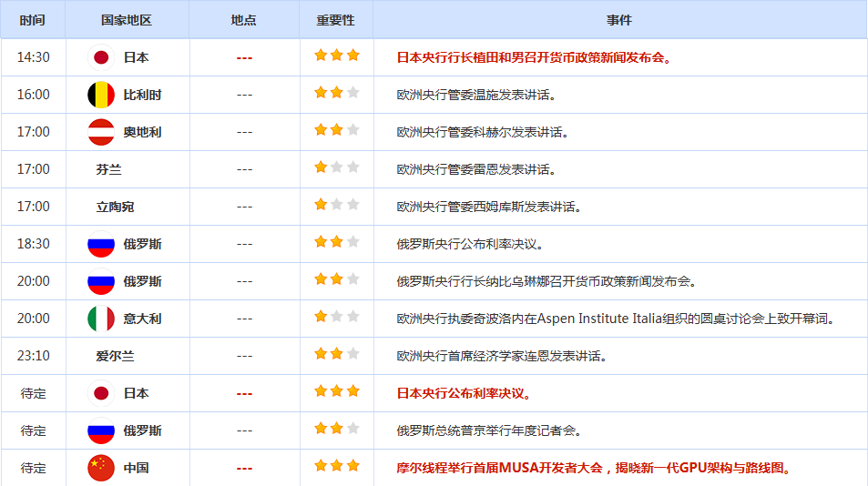Click the Japan flag in the pending rate decision row
Screen dimensions: 868x486
(100, 393)
